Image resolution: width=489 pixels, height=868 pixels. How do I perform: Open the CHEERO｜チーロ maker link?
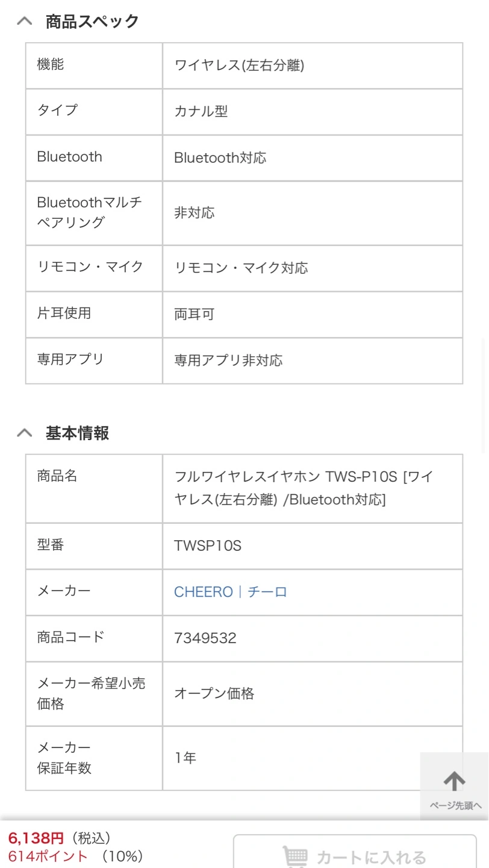coord(231,592)
